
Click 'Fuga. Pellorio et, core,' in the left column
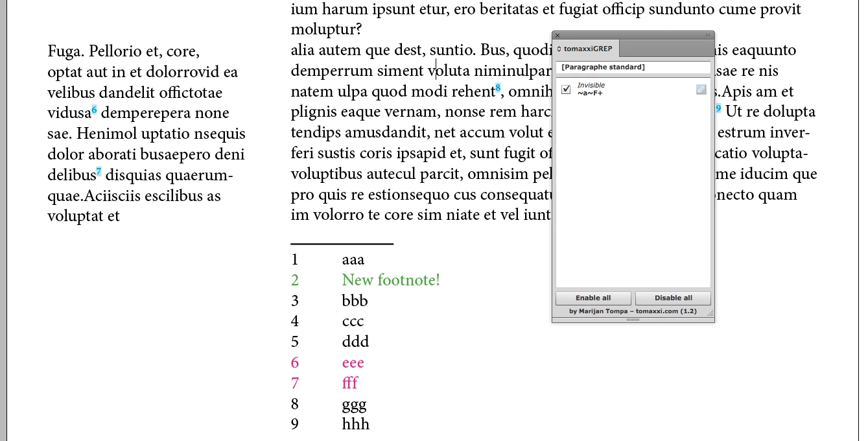[x=123, y=51]
